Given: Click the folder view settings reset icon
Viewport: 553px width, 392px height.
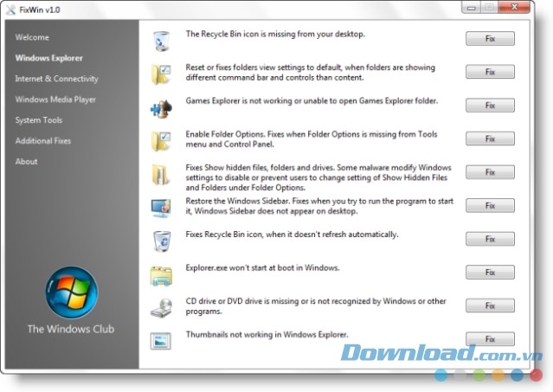Looking at the screenshot, I should click(x=161, y=74).
